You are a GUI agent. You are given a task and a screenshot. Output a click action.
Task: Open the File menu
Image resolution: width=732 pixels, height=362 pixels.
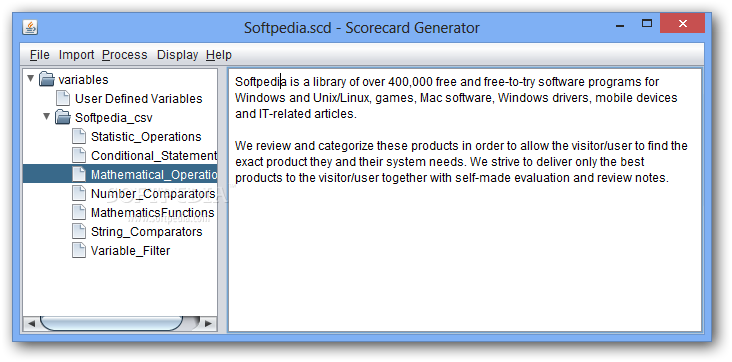point(39,55)
